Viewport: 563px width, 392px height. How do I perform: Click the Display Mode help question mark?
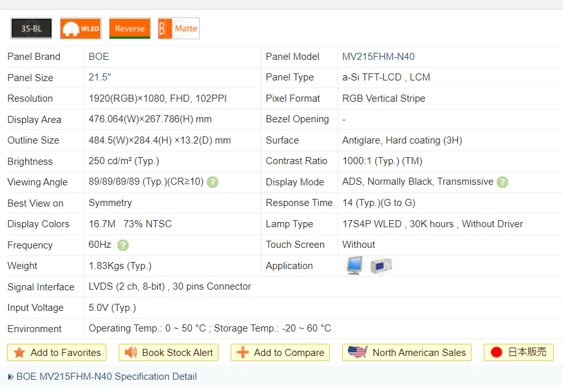[x=502, y=182]
